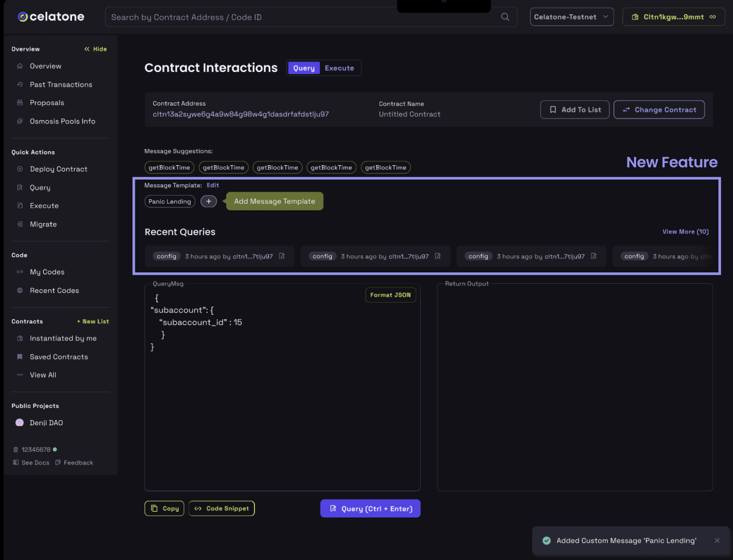Open Recent Codes

click(x=54, y=290)
